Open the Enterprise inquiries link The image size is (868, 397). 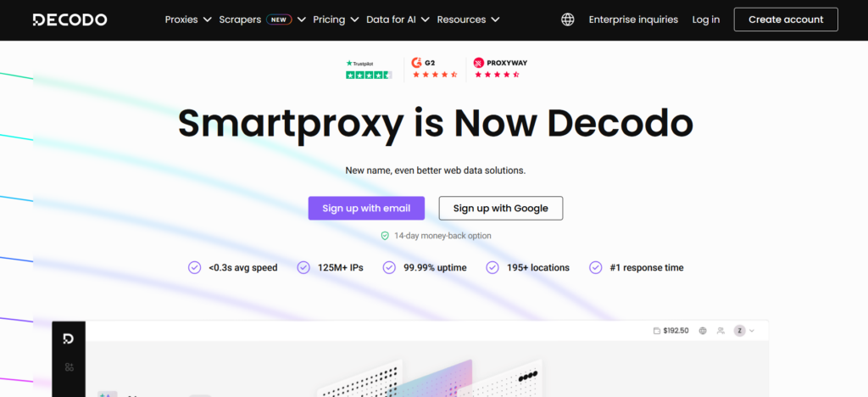(x=633, y=20)
